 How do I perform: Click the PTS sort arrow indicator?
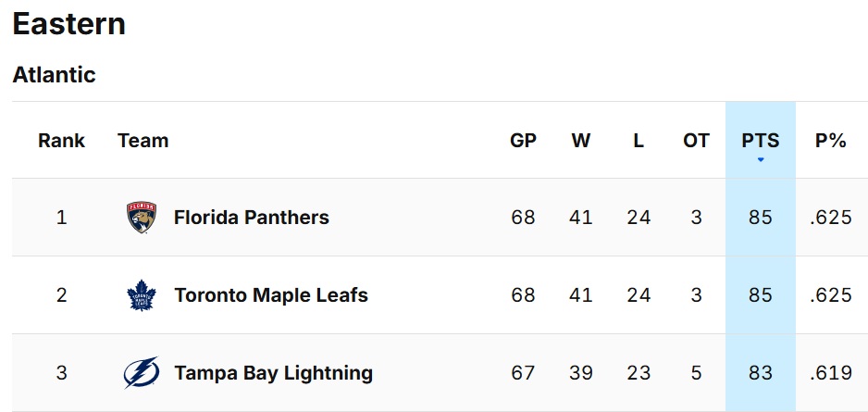761,159
